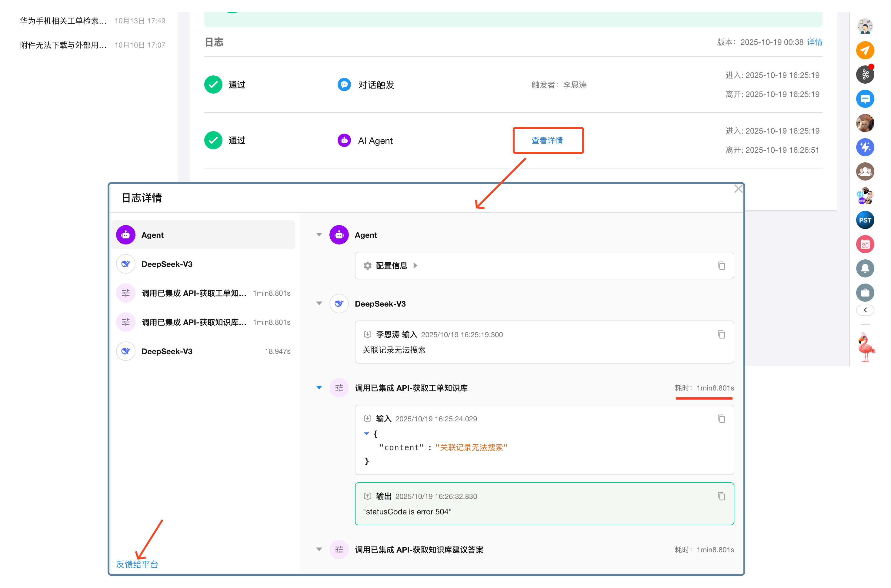Click the PST sidebar icon

tap(865, 220)
